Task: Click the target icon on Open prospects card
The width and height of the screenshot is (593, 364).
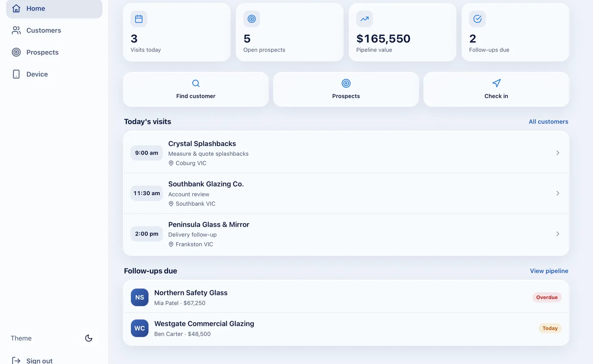Action: click(252, 19)
